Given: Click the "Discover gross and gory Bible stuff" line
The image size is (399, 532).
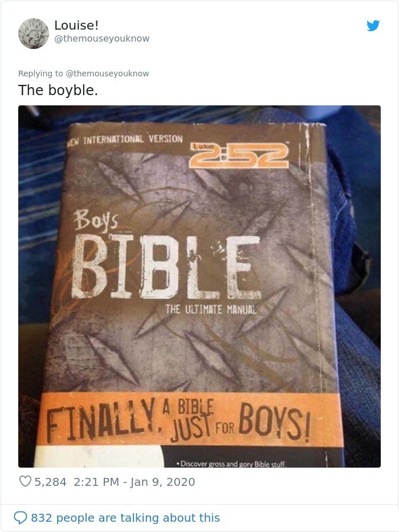Looking at the screenshot, I should point(232,464).
